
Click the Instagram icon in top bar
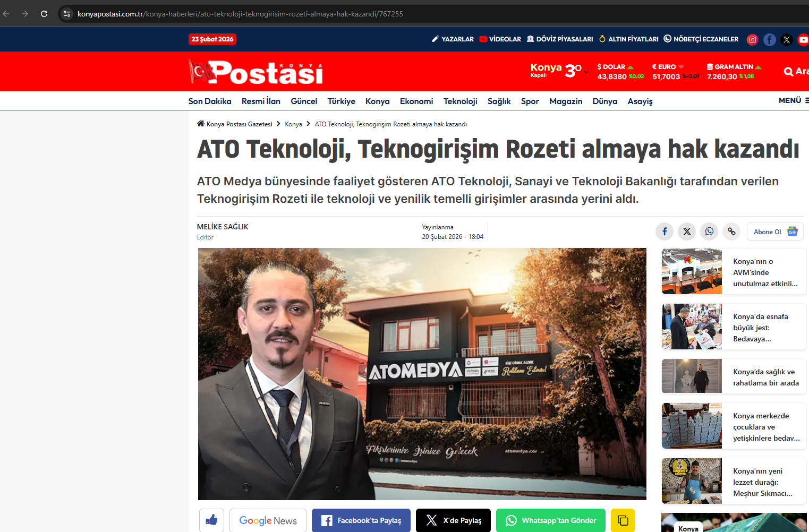click(752, 39)
